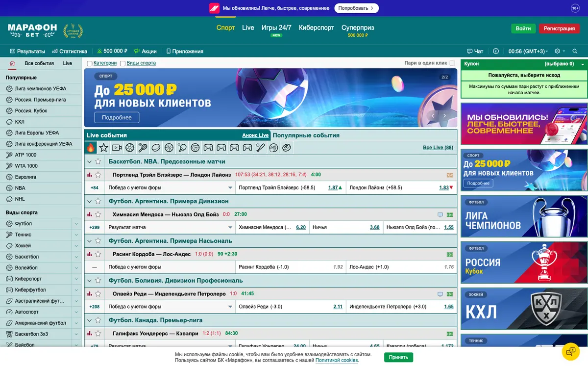The height and width of the screenshot is (368, 588).
Task: Toggle Пари в один клик checkbox
Action: pyautogui.click(x=452, y=63)
